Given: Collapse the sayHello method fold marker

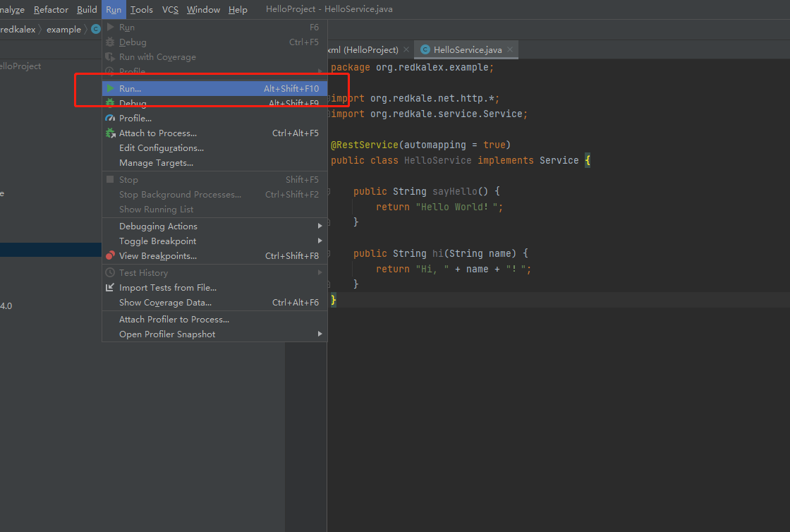Looking at the screenshot, I should (x=328, y=191).
